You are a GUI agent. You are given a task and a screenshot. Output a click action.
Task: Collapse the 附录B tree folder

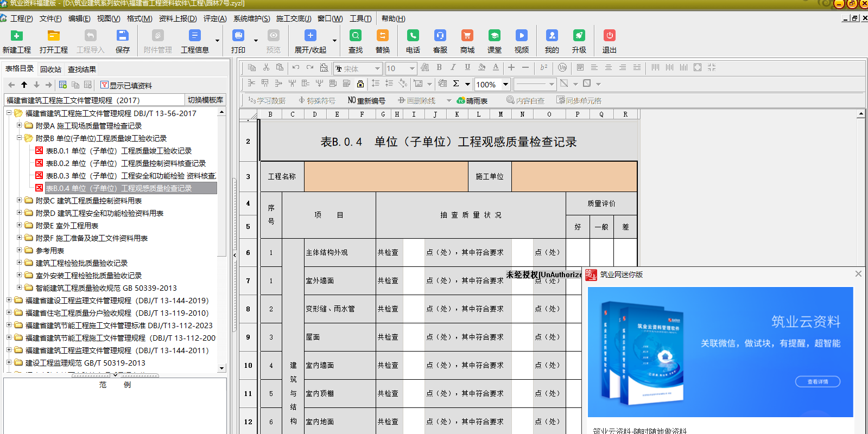(x=20, y=138)
